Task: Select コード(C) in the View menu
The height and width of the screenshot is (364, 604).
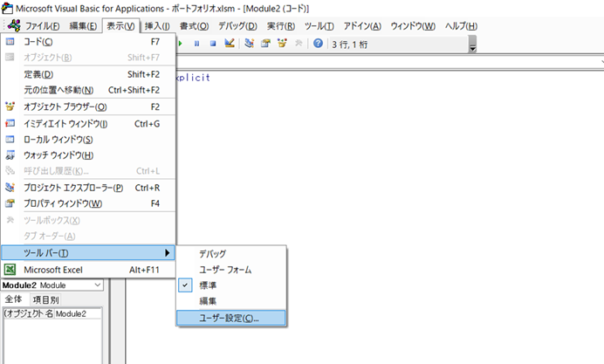Action: (x=88, y=42)
